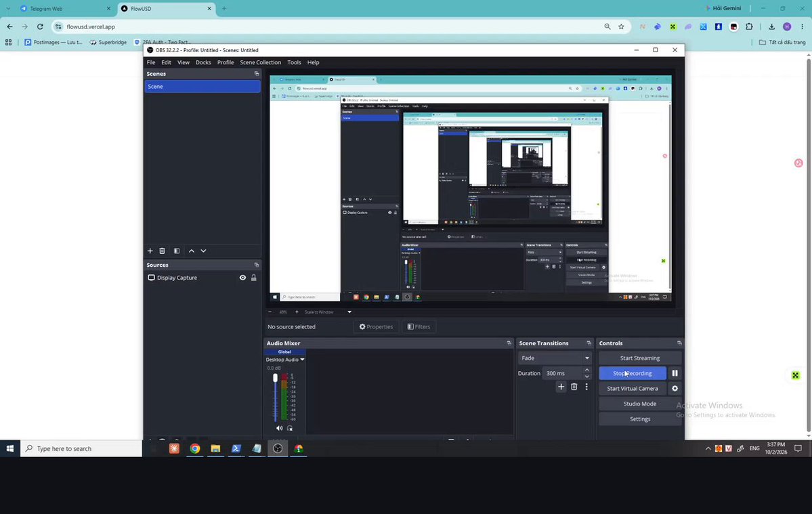Viewport: 812px width, 514px height.
Task: Reload the FlowUSD page in Chrome
Action: pos(40,26)
